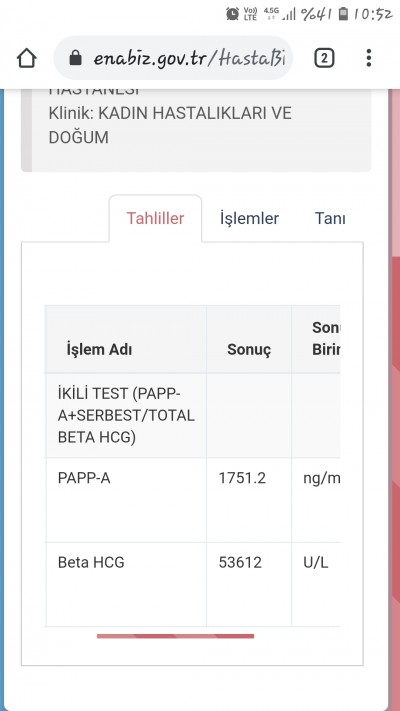Tap the padlock site security icon

(x=76, y=58)
